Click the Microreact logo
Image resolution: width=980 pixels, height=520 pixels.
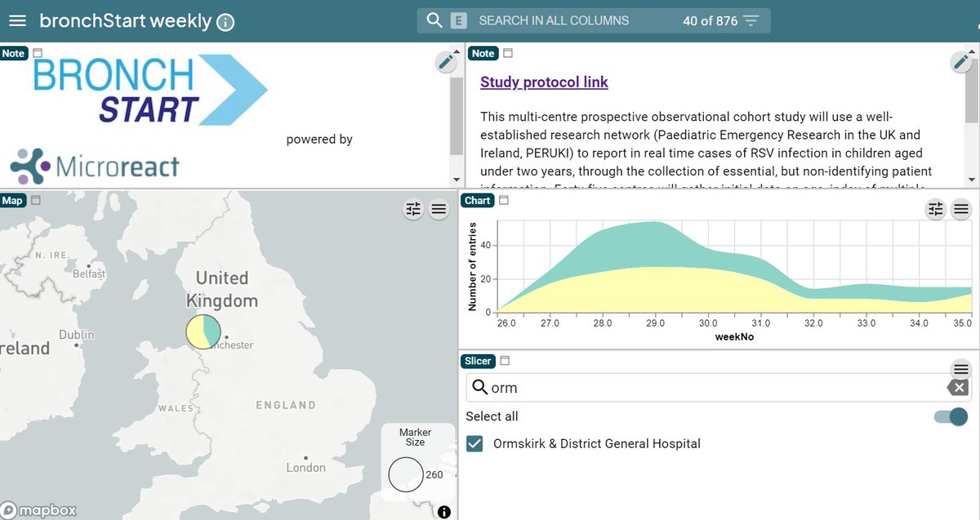(x=95, y=166)
